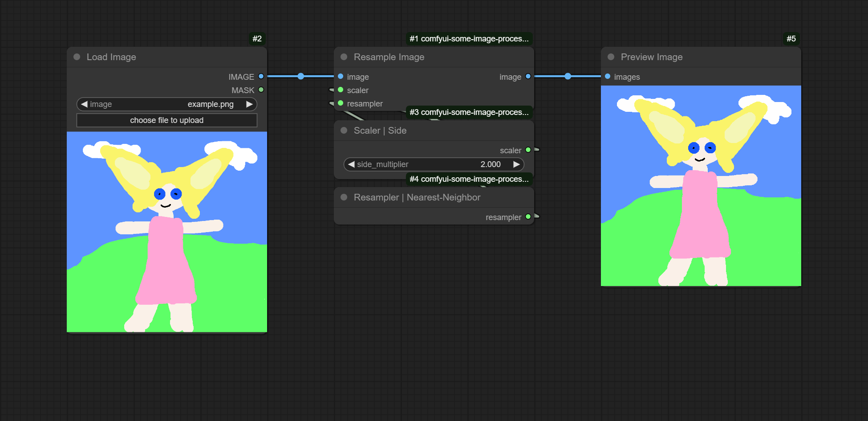
Task: Click the link midpoint between Load Image and Resample Image
Action: coord(301,76)
